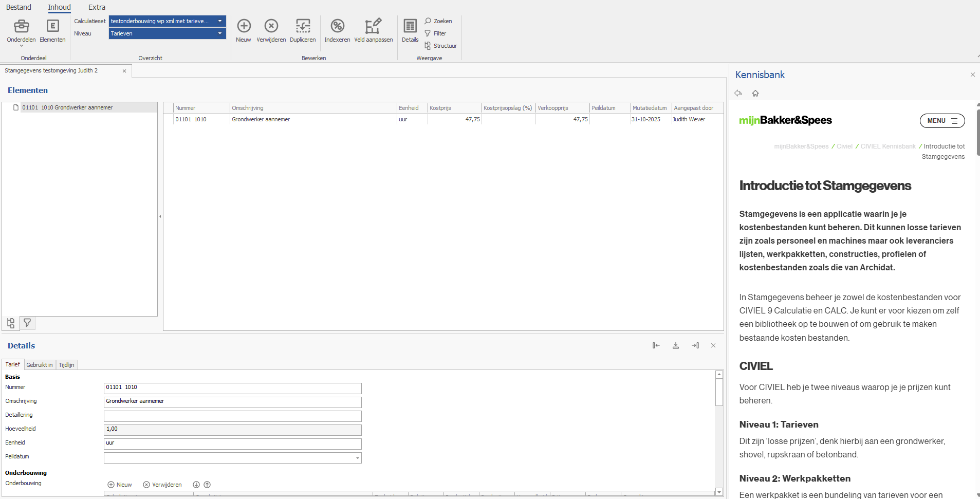Click Mutatiedatum column header
This screenshot has height=499, width=980.
(651, 108)
